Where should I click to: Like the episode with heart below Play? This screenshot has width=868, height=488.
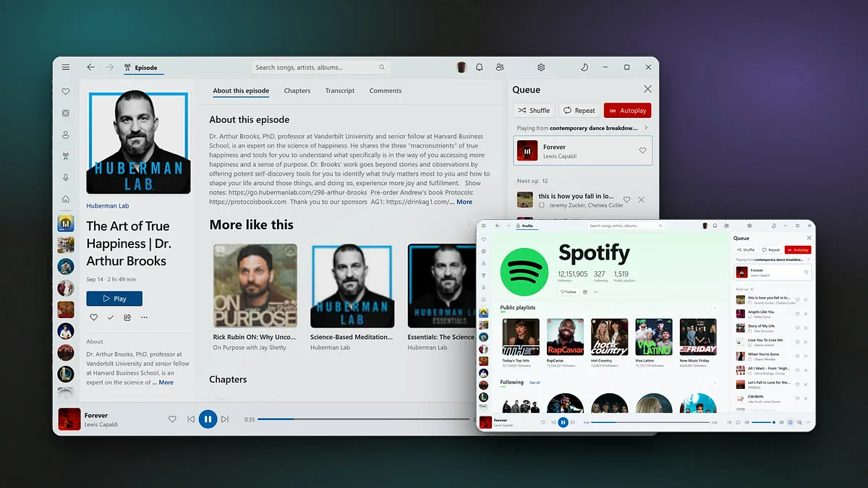tap(93, 317)
